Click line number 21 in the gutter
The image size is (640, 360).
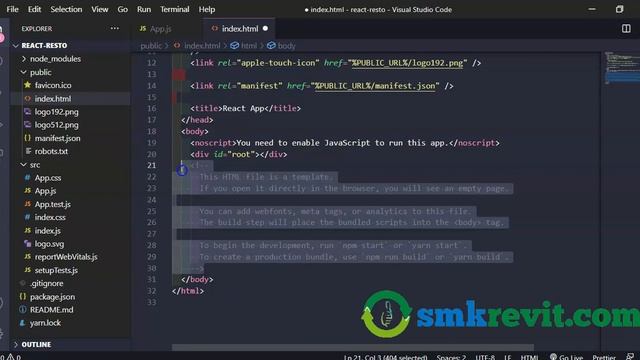[x=151, y=165]
